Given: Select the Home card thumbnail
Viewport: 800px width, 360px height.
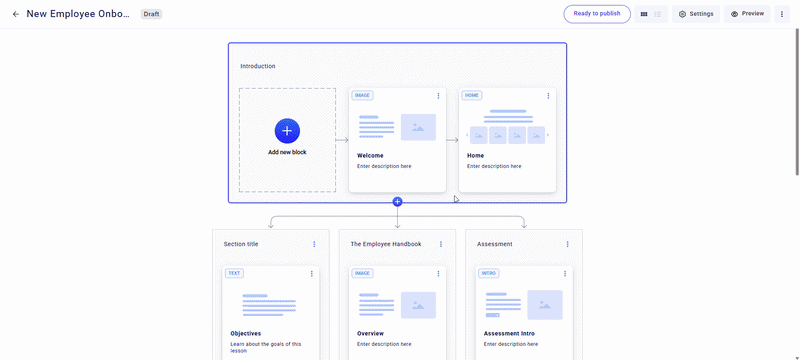Looking at the screenshot, I should (x=507, y=127).
